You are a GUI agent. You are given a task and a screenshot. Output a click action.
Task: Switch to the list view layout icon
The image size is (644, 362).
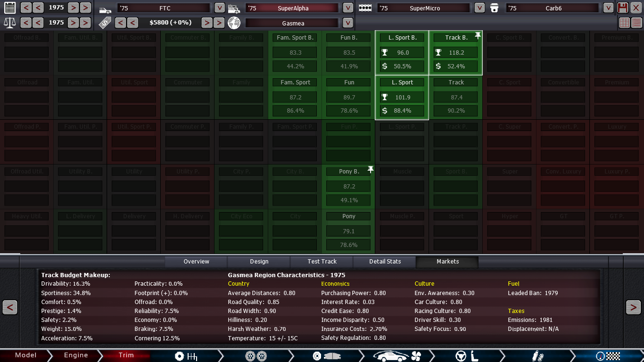click(636, 23)
